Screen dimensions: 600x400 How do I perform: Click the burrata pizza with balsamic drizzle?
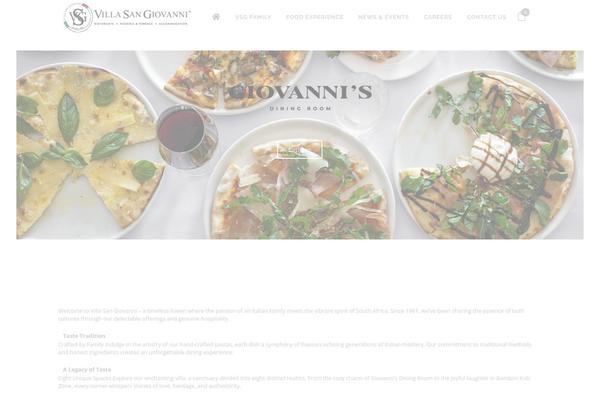point(486,153)
